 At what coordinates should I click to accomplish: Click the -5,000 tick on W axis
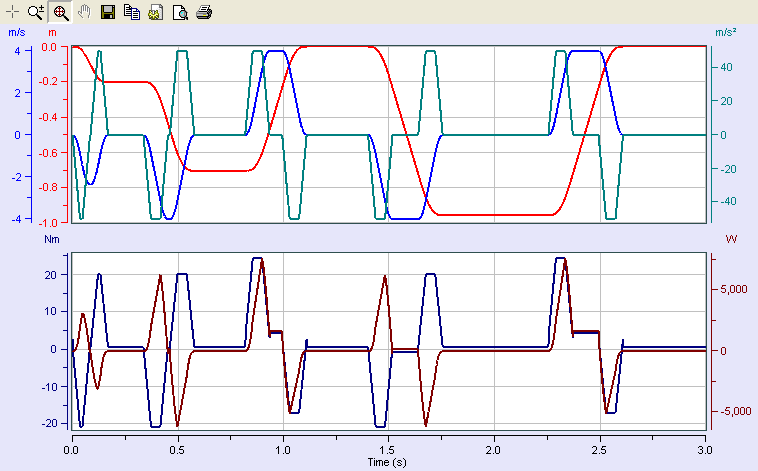pyautogui.click(x=732, y=412)
